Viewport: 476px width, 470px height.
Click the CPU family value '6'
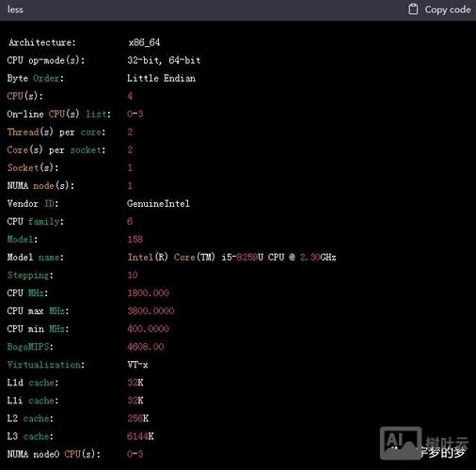(x=130, y=222)
